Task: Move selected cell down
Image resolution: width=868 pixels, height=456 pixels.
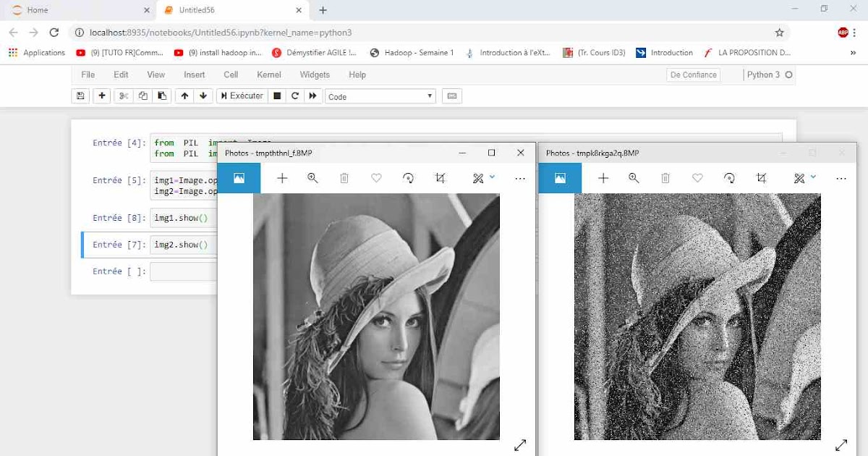Action: (x=203, y=96)
